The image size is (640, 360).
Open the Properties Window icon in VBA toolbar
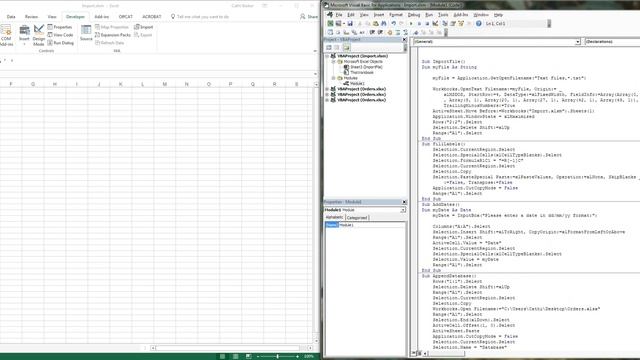coord(453,24)
